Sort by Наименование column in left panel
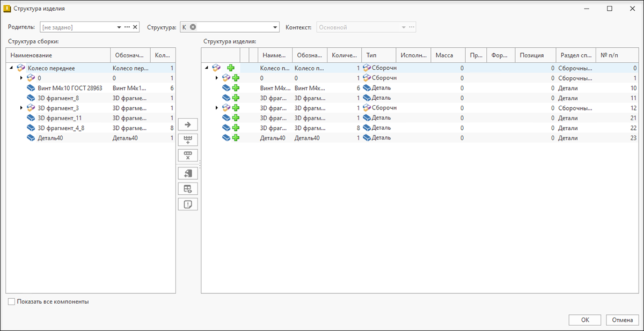Image resolution: width=644 pixels, height=331 pixels. [57, 55]
